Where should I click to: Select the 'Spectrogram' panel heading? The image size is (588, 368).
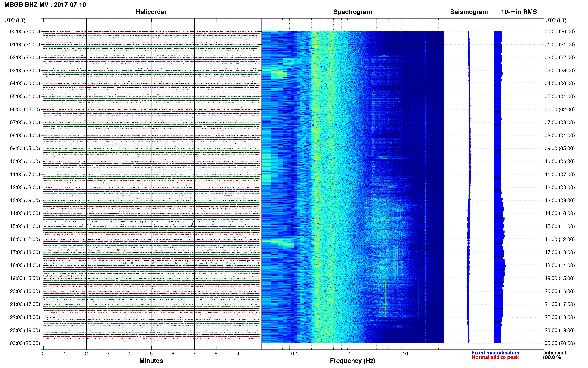point(352,12)
